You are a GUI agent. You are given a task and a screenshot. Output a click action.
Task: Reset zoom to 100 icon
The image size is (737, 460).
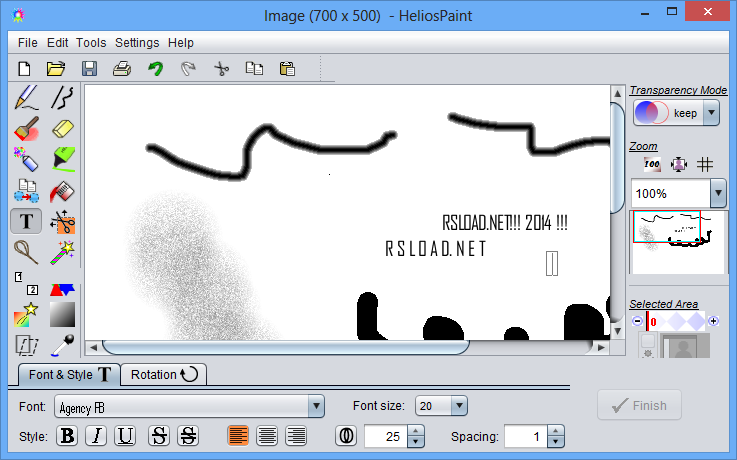pyautogui.click(x=652, y=164)
